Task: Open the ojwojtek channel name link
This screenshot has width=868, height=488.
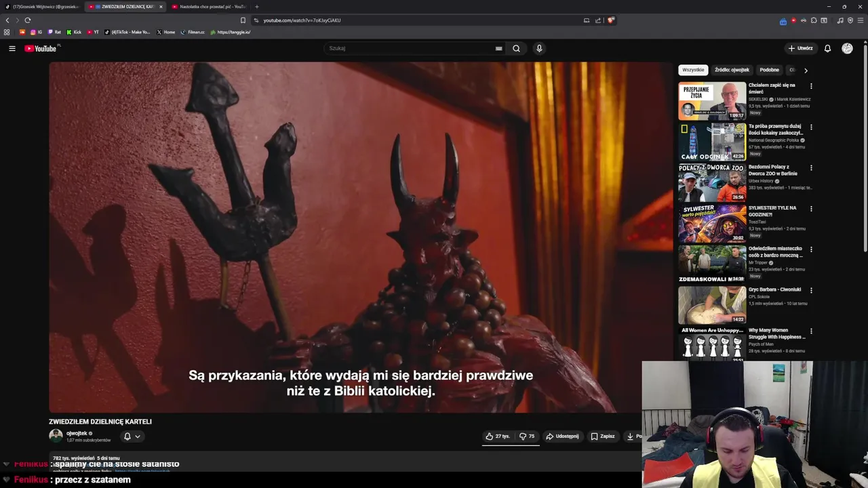Action: point(77,433)
